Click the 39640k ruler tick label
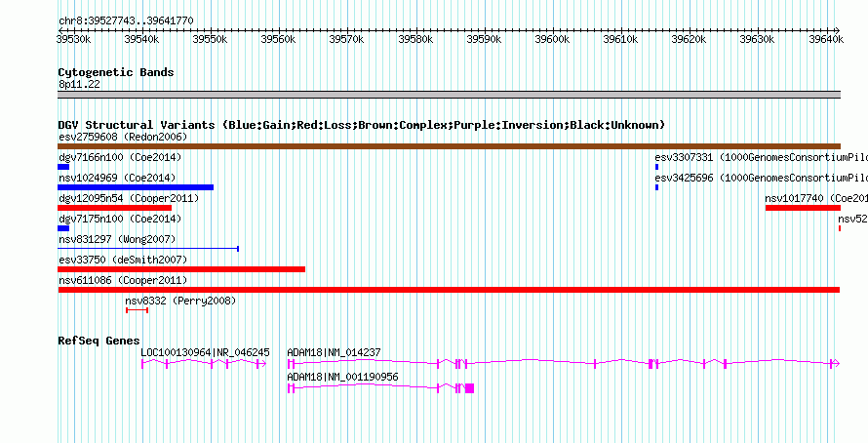The height and width of the screenshot is (443, 868). point(826,39)
